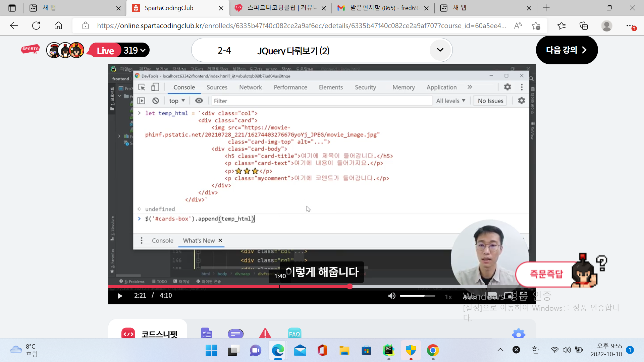644x362 pixels.
Task: Expand the lecture selector dropdown chevron
Action: point(440,50)
